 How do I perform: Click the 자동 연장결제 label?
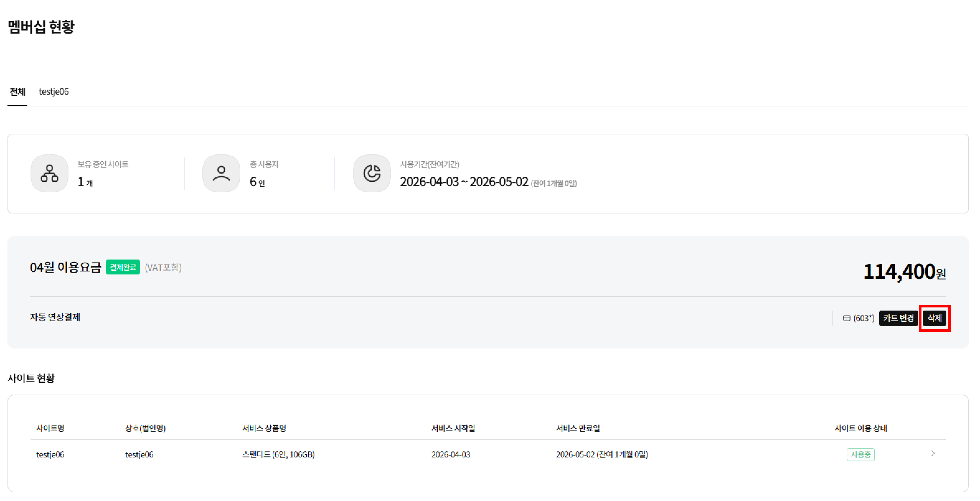(55, 317)
